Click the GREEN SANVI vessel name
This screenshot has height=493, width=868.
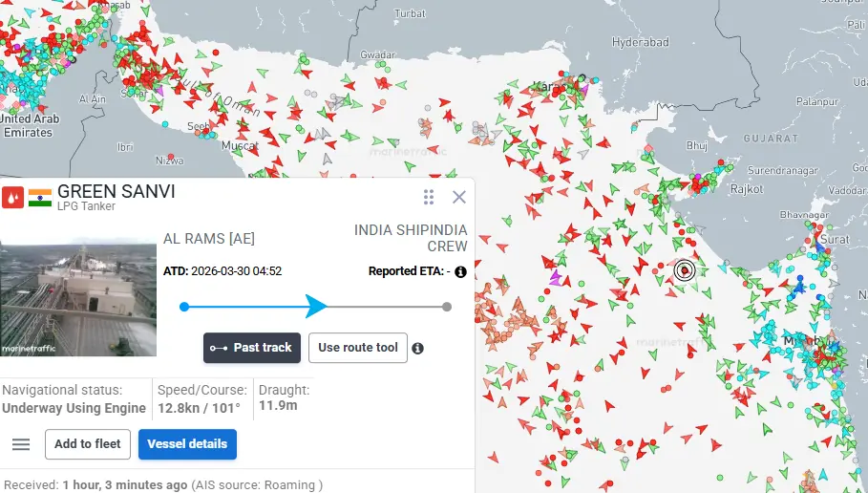click(116, 192)
